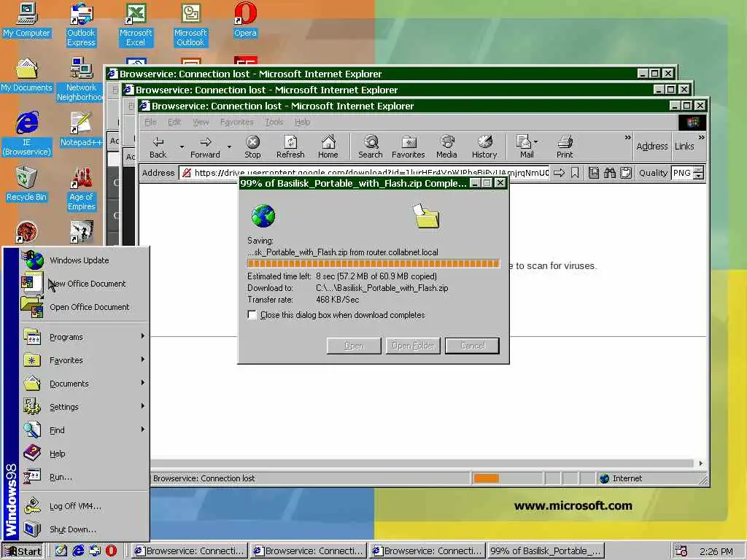Select the Notepad++ desktop icon

(x=81, y=130)
